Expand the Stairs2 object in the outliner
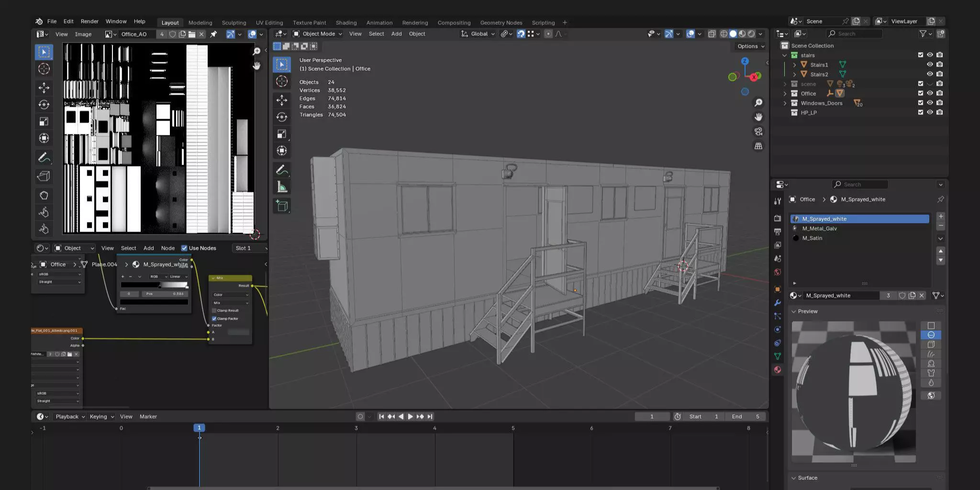The image size is (980, 490). [x=794, y=74]
